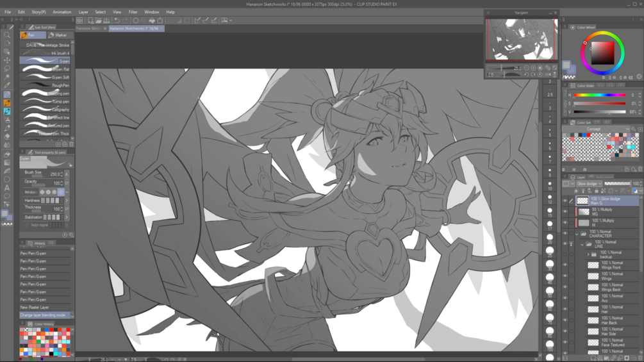The height and width of the screenshot is (362, 644).
Task: Open the Filter menu
Action: [x=133, y=12]
